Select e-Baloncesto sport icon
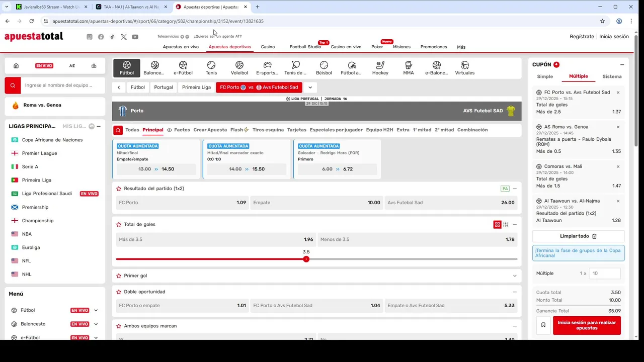644x362 pixels. point(436,68)
